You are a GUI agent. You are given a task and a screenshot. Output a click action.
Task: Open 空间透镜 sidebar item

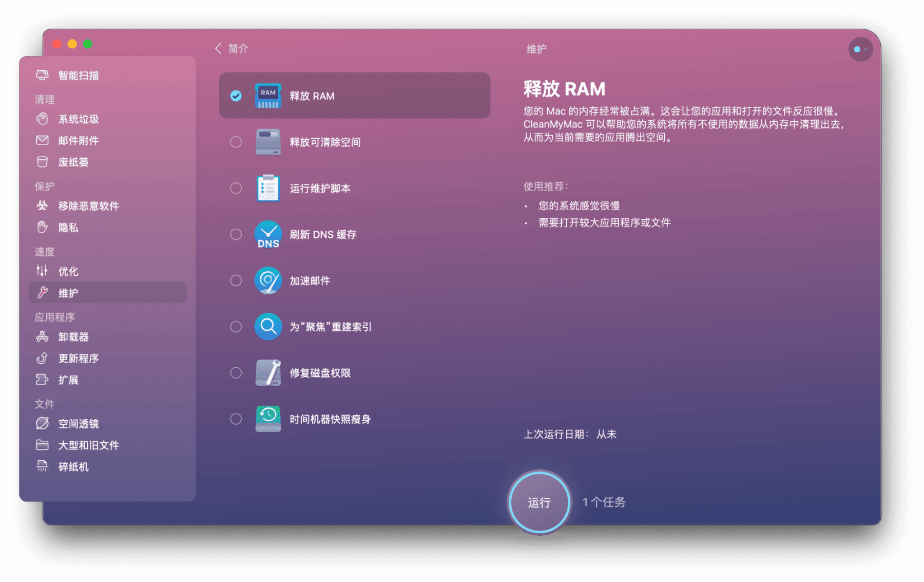pos(108,423)
